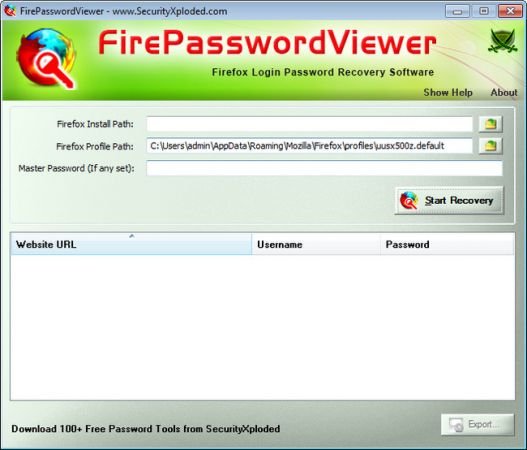
Task: Focus the Firefox Install Path field
Action: tap(309, 124)
